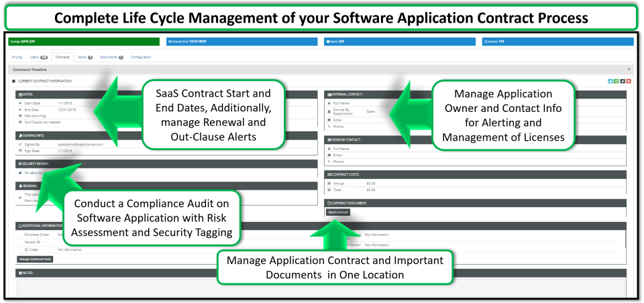Image resolution: width=644 pixels, height=303 pixels.
Task: Click the icon beside End Date
Action: (20, 110)
